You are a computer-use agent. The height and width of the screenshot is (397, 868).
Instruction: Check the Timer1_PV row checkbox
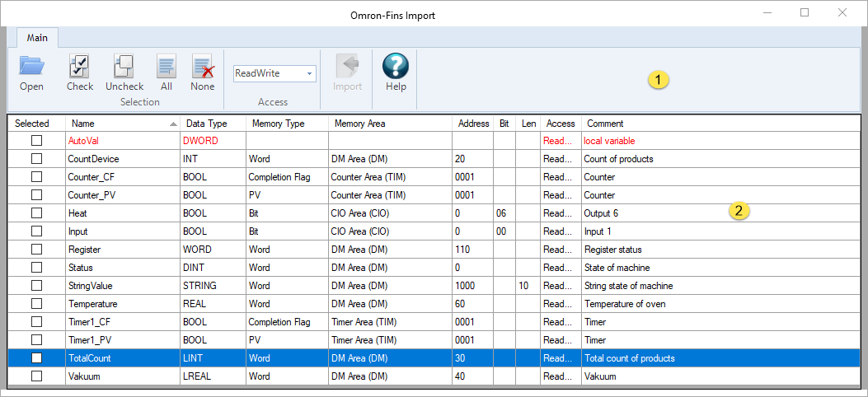(x=36, y=340)
